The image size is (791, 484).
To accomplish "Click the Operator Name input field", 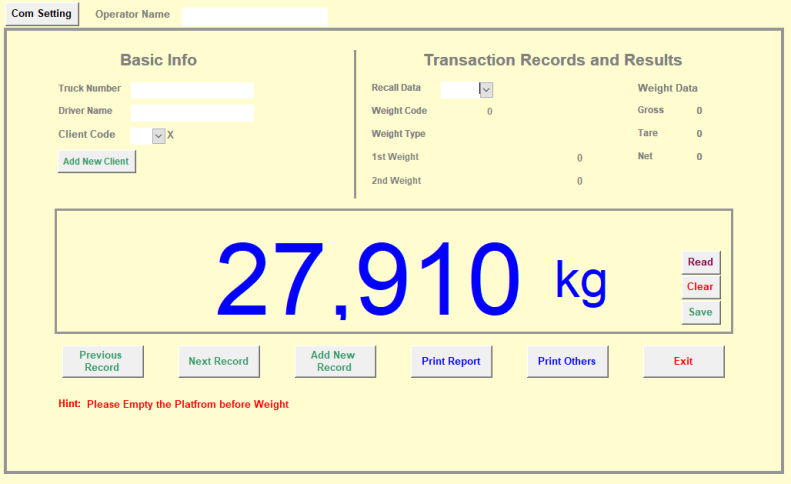I will (254, 16).
